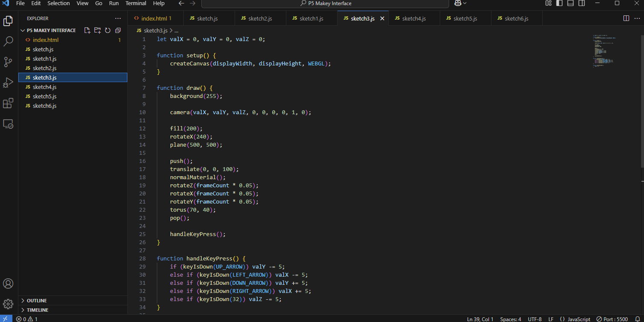Create a new file in the Explorer
The height and width of the screenshot is (322, 644).
(x=87, y=30)
